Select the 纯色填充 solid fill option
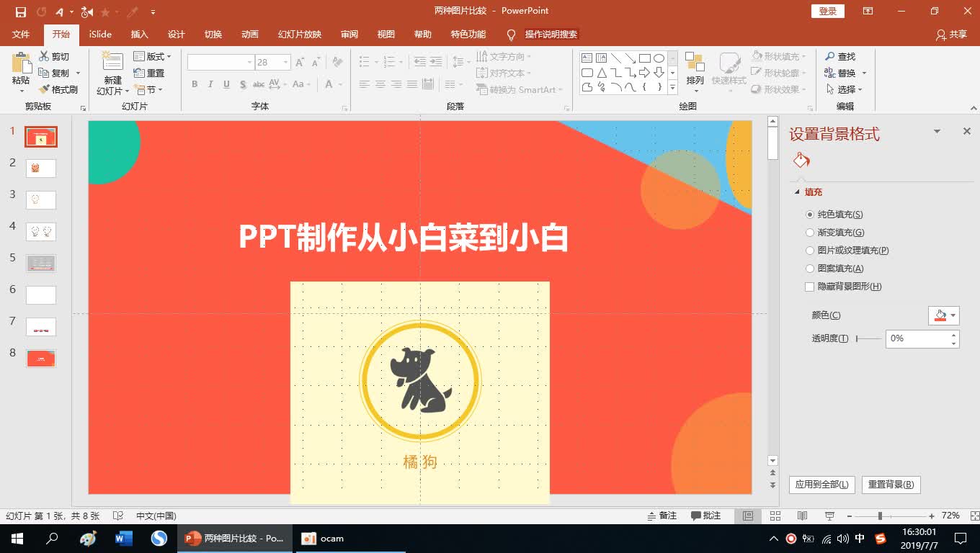This screenshot has width=980, height=553. [811, 214]
